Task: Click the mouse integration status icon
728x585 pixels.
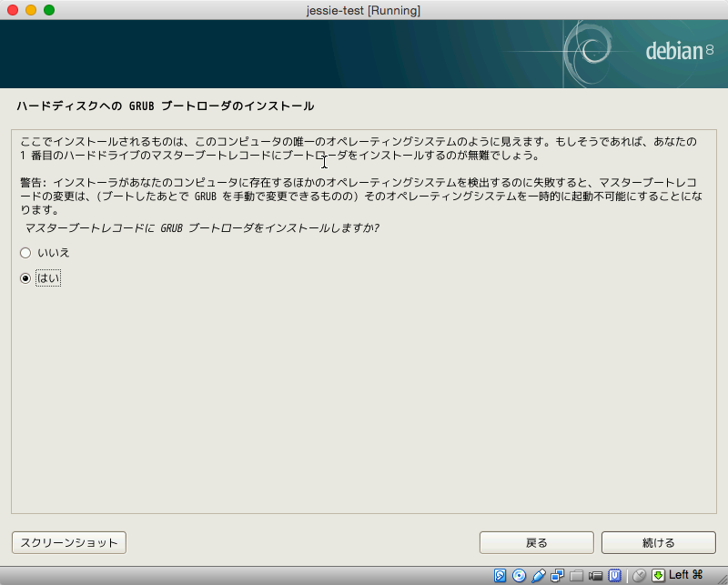Action: 639,575
